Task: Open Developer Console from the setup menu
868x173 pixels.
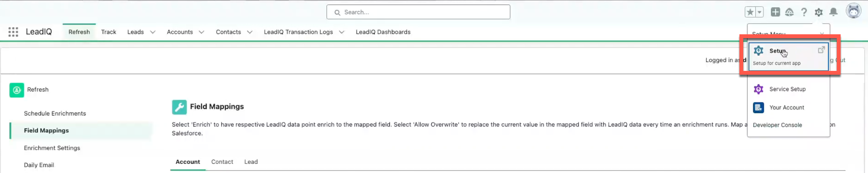Action: point(777,125)
